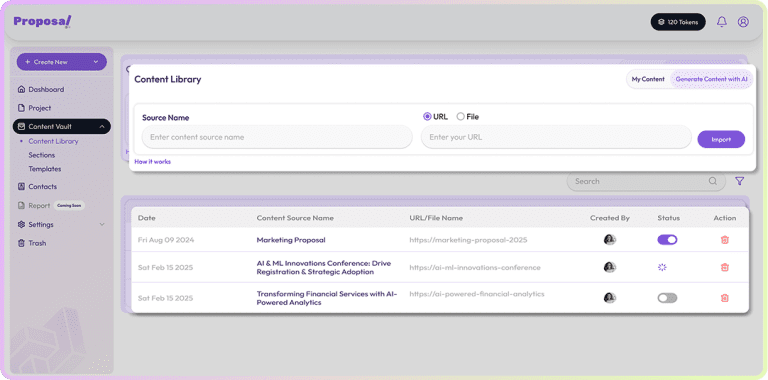Click the Trash bin icon
The image size is (768, 380).
[x=21, y=243]
